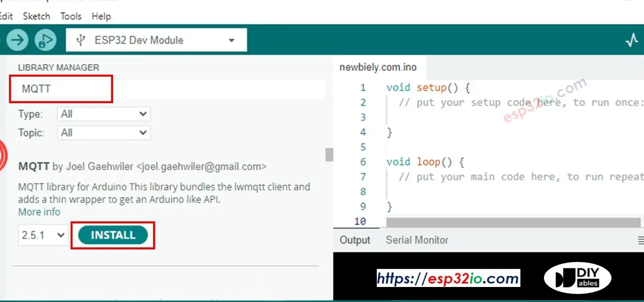Click the LIBRARY MANAGER heading
644x302 pixels.
[x=59, y=67]
